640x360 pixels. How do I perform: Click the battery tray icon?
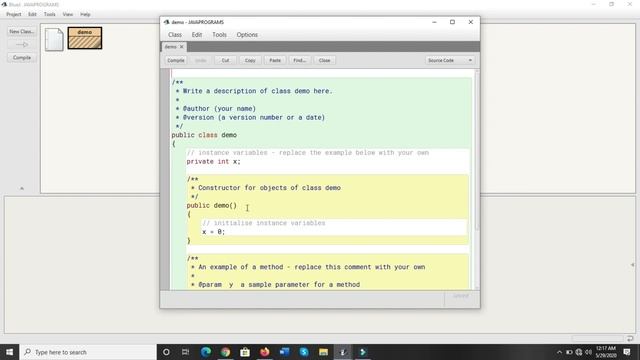569,352
